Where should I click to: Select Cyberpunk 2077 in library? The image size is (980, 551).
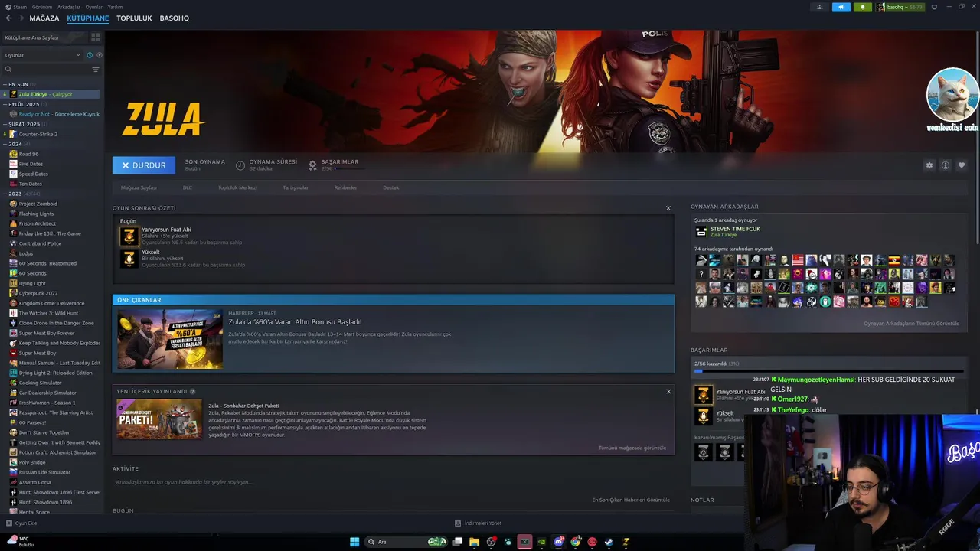(x=38, y=293)
